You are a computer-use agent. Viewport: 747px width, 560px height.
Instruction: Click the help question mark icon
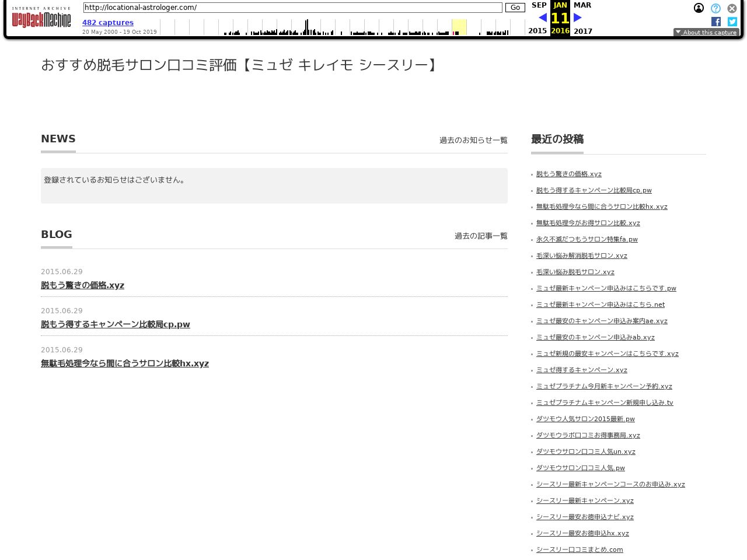(x=715, y=8)
